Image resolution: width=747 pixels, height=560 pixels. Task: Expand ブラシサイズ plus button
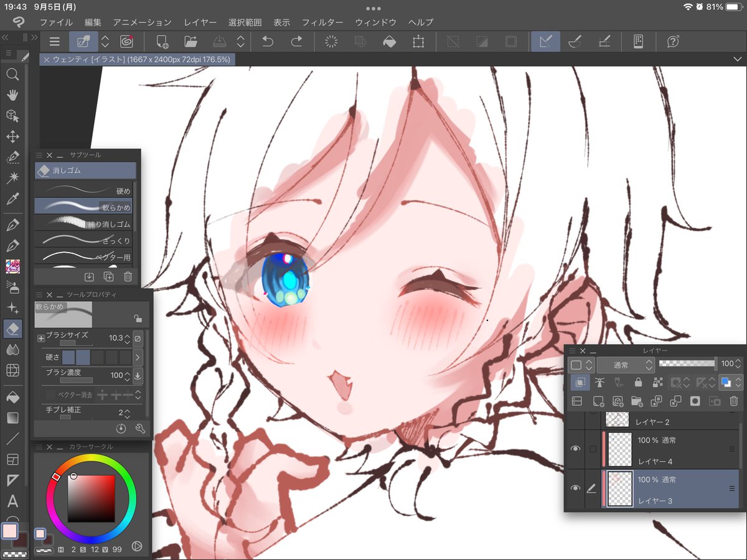(41, 338)
